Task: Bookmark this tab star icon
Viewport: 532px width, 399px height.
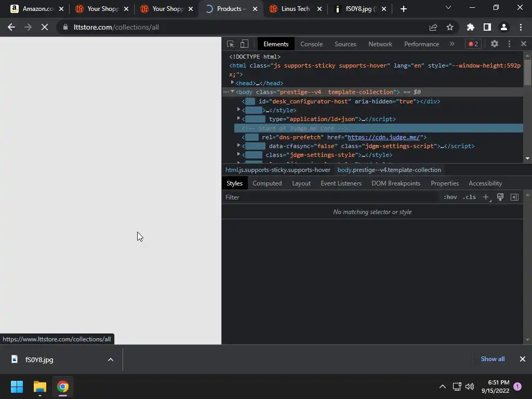Action: pyautogui.click(x=449, y=27)
